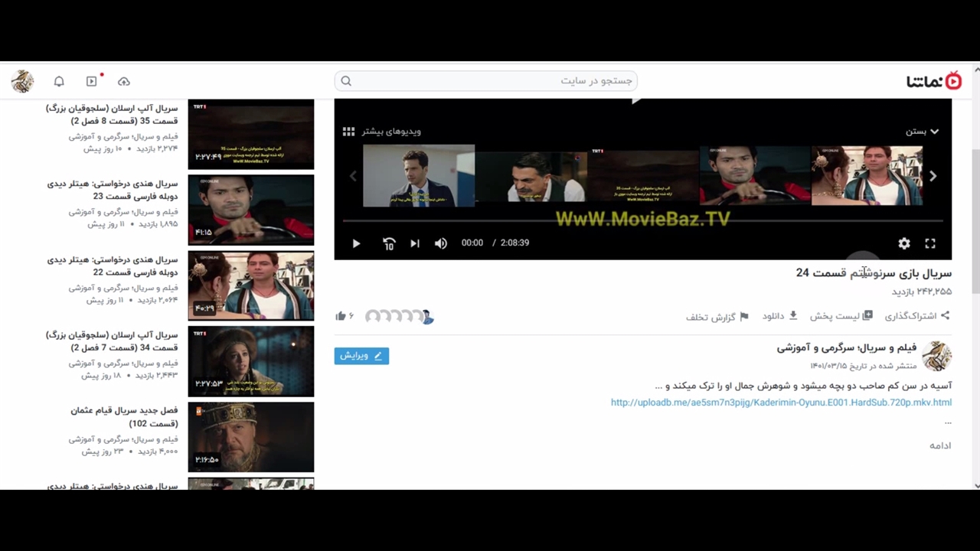Rewind video 10 seconds
This screenshot has height=551, width=980.
tap(389, 243)
